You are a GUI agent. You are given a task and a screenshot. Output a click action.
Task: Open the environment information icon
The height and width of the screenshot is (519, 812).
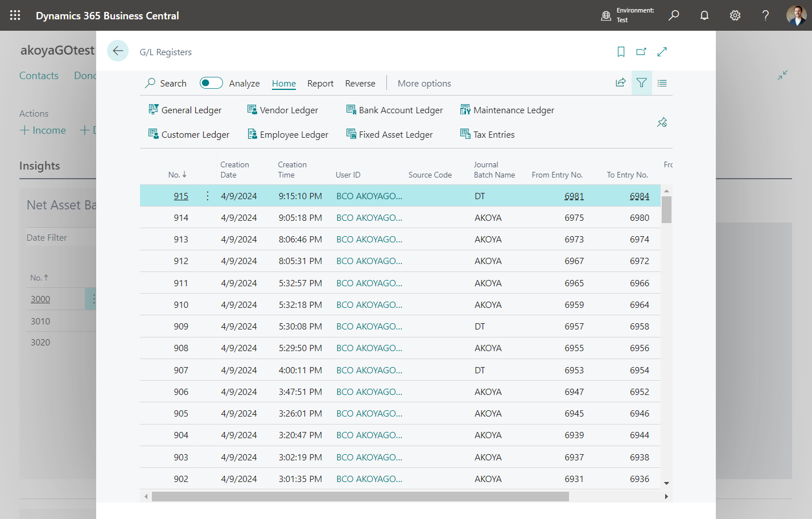point(606,15)
